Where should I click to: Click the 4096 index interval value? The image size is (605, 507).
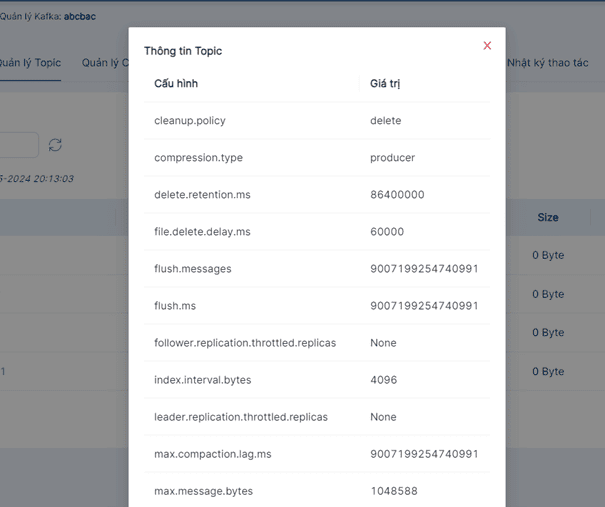pos(383,380)
